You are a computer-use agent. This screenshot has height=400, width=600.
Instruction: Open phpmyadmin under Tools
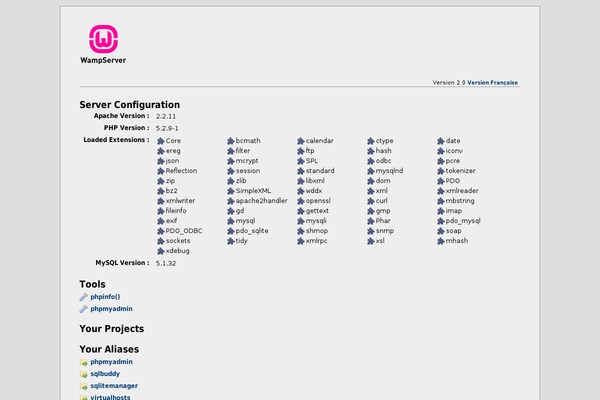point(111,309)
